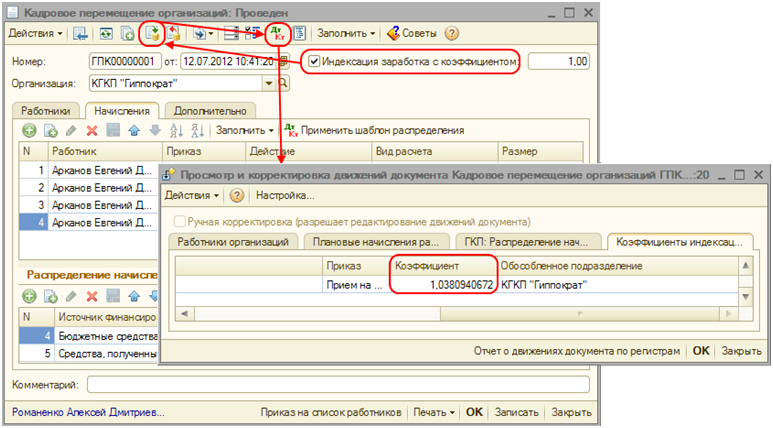The image size is (773, 428).
Task: Click the Записать button at the bottom
Action: click(517, 412)
